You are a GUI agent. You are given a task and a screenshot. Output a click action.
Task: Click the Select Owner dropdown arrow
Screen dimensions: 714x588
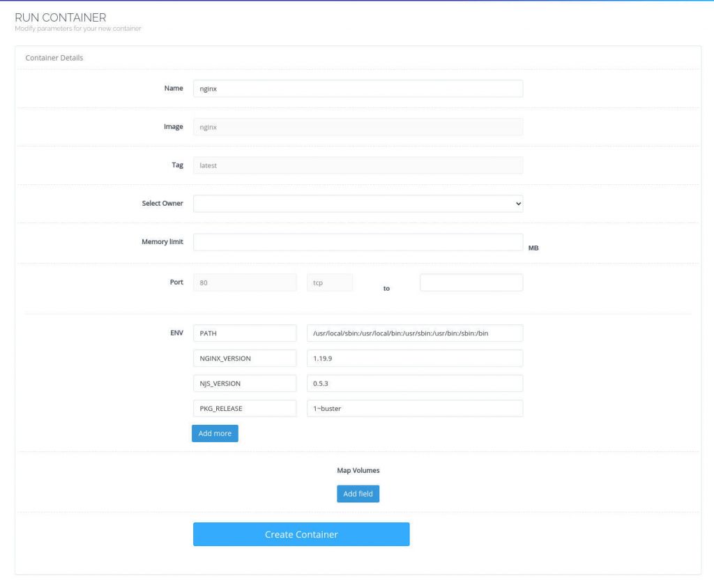517,203
